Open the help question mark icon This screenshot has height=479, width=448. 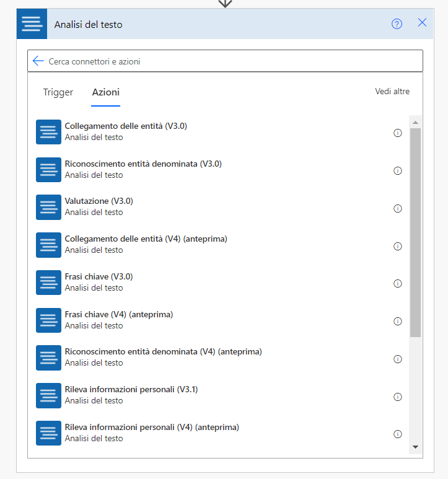(397, 24)
